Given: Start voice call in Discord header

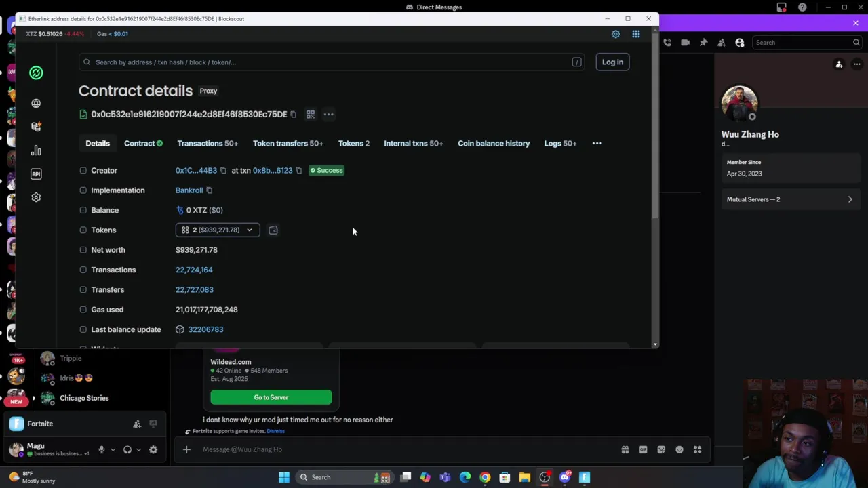Looking at the screenshot, I should 667,43.
